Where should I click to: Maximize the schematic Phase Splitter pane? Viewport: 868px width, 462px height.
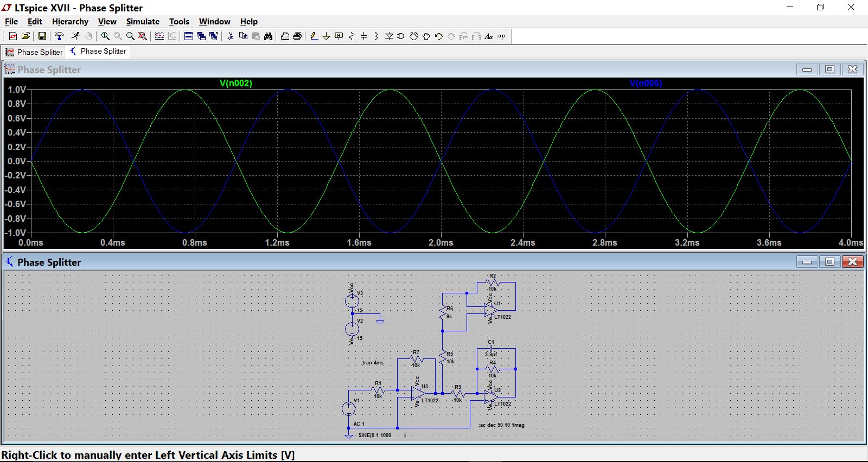(829, 262)
